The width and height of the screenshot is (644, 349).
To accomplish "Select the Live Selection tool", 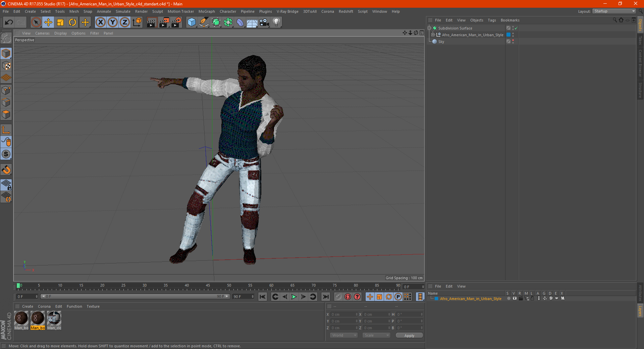I will coord(36,22).
